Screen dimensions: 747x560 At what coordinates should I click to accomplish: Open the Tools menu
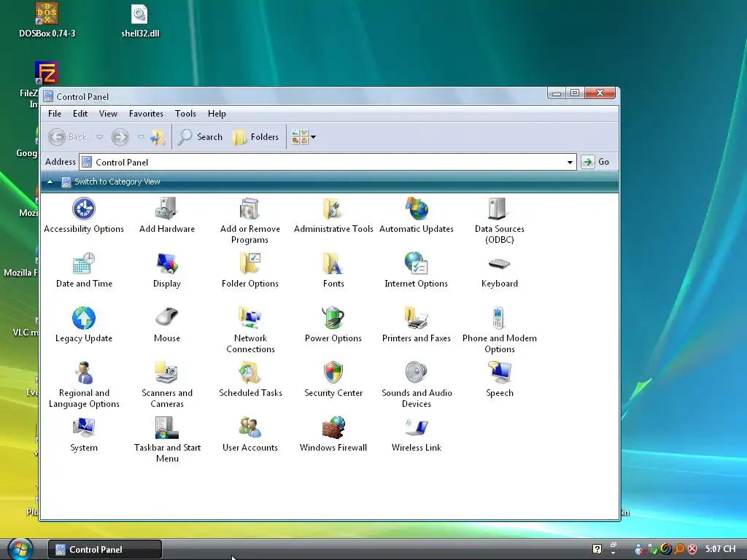[x=185, y=114]
